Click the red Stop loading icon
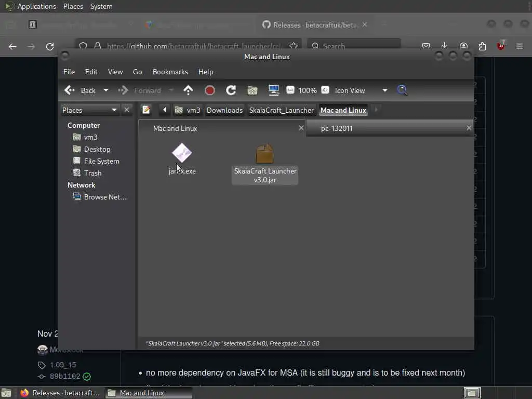532x399 pixels. point(210,90)
